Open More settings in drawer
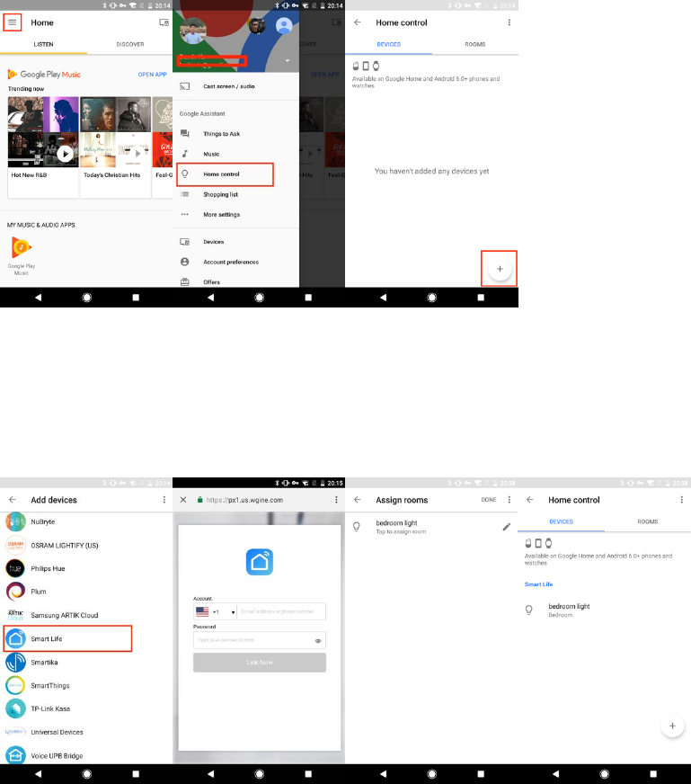691x784 pixels. tap(235, 215)
